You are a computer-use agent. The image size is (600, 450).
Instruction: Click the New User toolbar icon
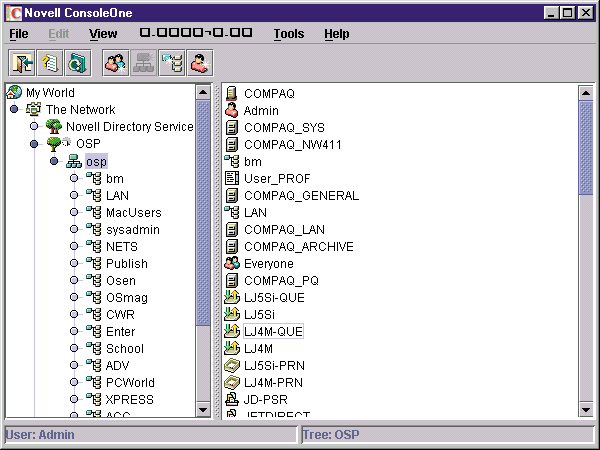200,63
